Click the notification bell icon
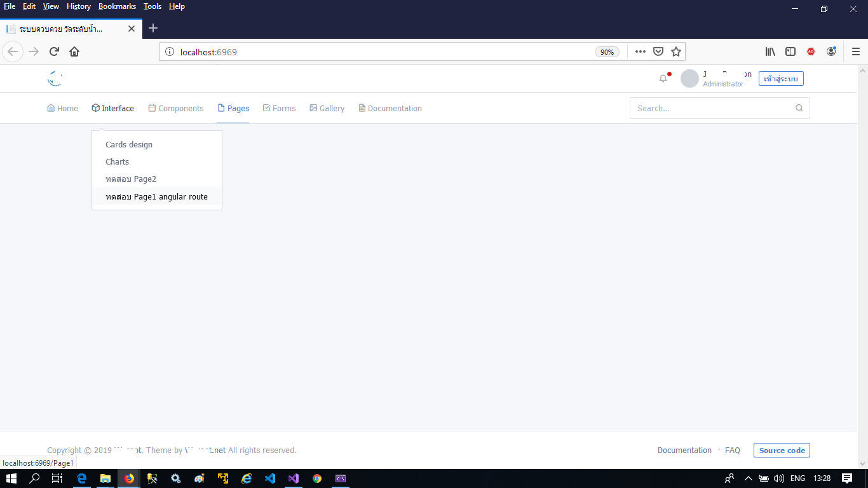Screen dimensions: 868x488 (663, 78)
